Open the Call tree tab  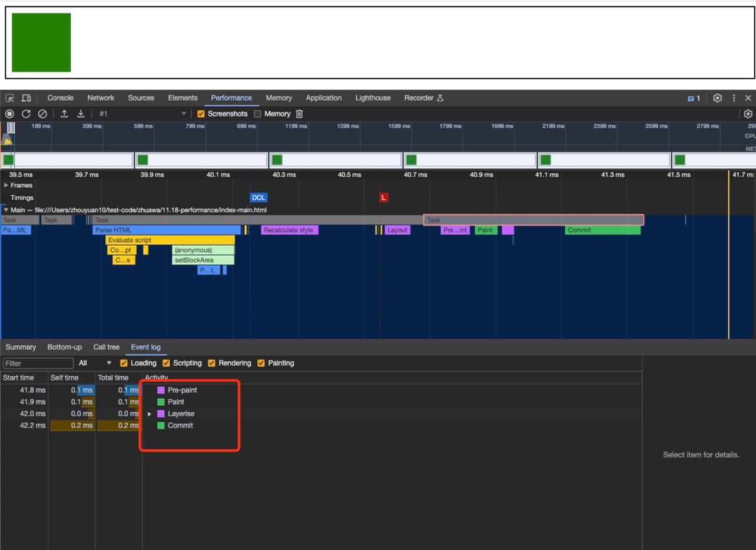106,347
